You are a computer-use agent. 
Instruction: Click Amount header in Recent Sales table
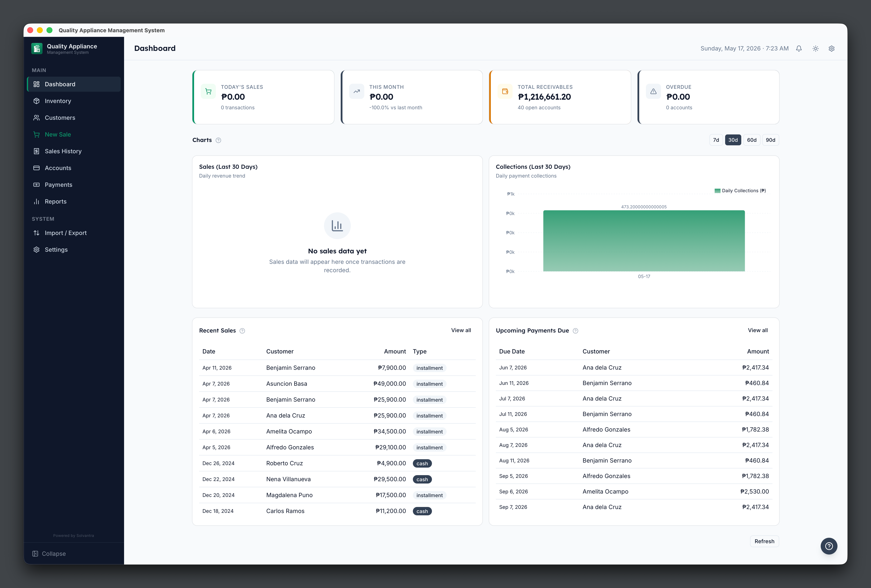(x=395, y=351)
